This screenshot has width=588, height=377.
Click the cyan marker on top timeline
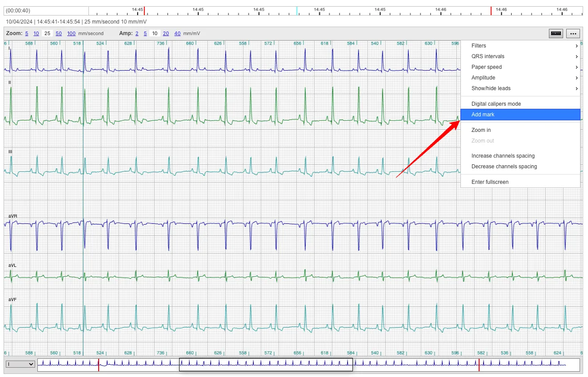coord(297,11)
